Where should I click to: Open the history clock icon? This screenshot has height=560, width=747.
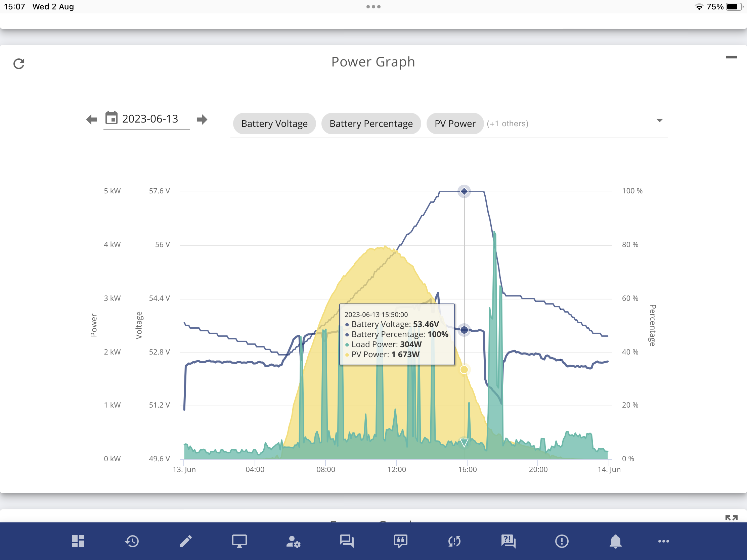pyautogui.click(x=132, y=541)
